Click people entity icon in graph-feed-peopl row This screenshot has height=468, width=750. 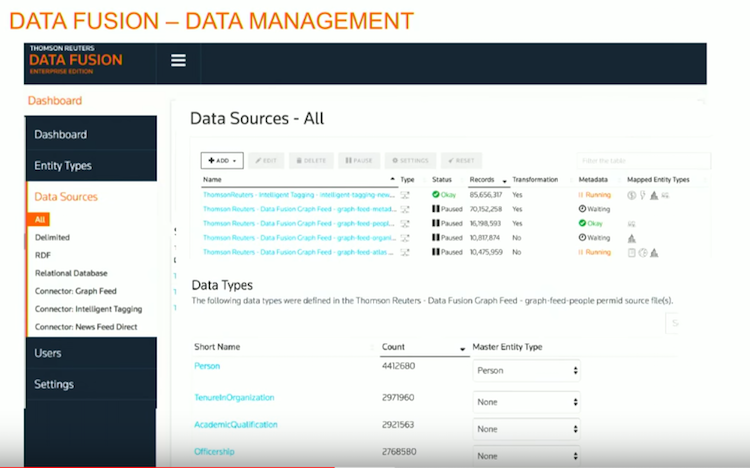point(631,224)
